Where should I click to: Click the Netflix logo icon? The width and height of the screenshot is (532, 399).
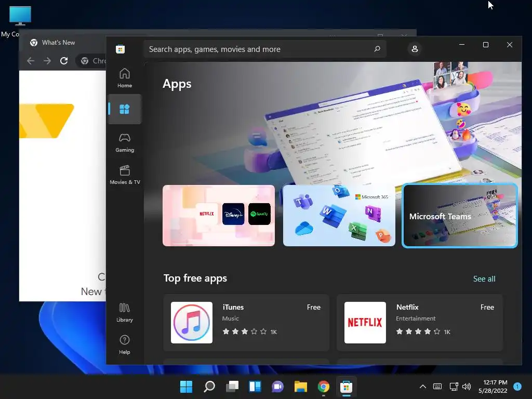(x=365, y=323)
